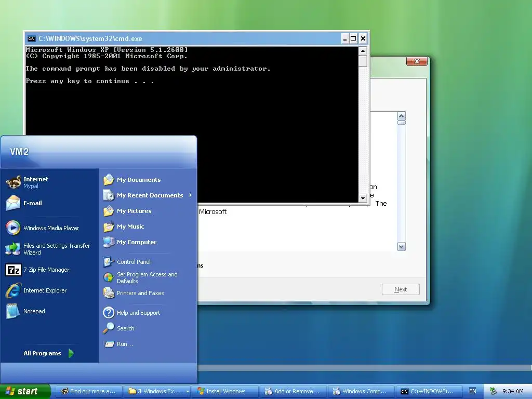Click the cmd.exe vertical scrollbar thumb

tap(363, 61)
